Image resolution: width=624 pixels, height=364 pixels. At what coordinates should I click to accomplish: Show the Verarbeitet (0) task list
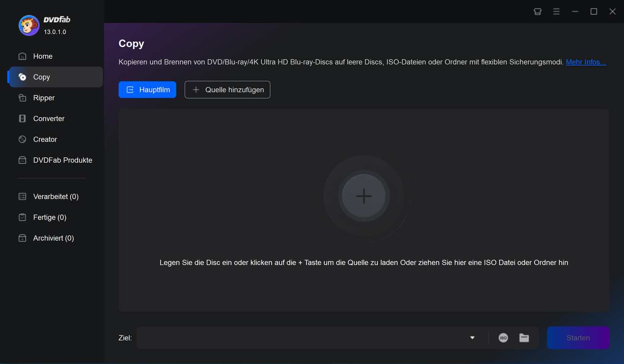tap(55, 197)
